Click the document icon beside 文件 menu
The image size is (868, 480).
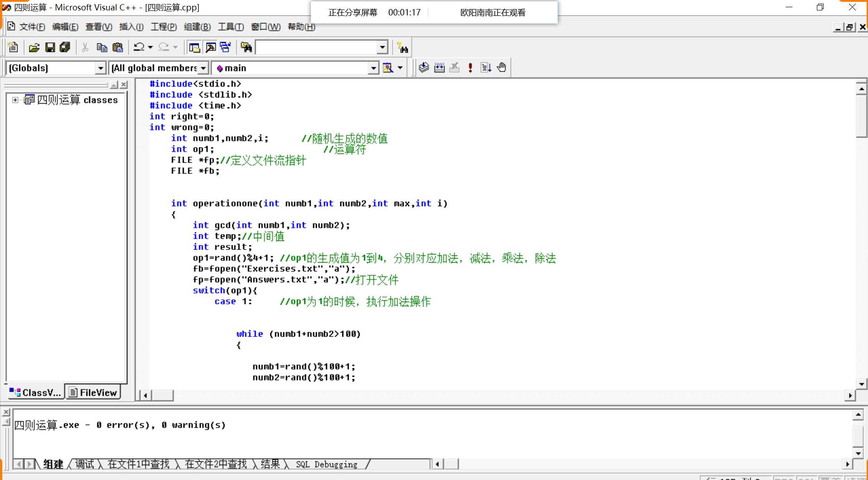point(11,27)
